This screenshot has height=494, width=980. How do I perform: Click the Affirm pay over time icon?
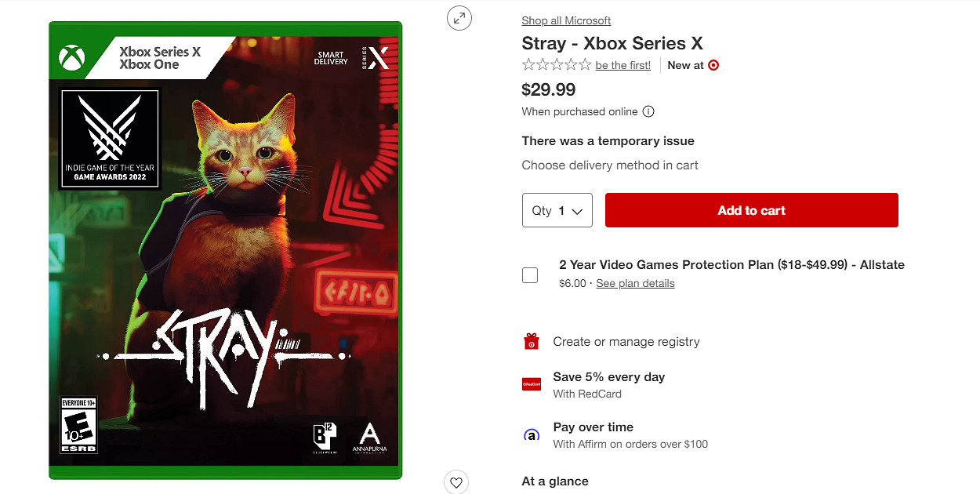tap(531, 434)
